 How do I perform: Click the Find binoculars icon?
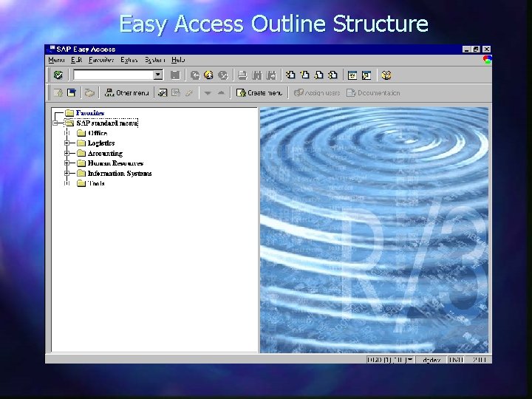257,75
